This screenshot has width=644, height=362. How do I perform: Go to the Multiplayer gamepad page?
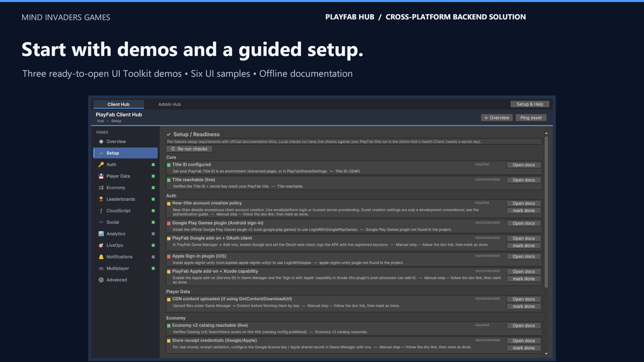pyautogui.click(x=126, y=268)
